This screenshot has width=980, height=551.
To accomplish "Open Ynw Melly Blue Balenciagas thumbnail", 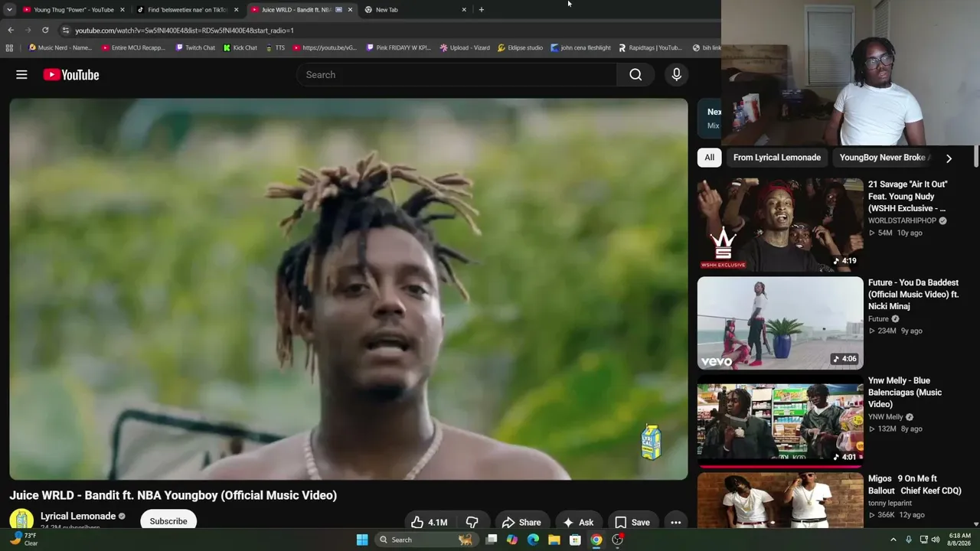I will [780, 421].
